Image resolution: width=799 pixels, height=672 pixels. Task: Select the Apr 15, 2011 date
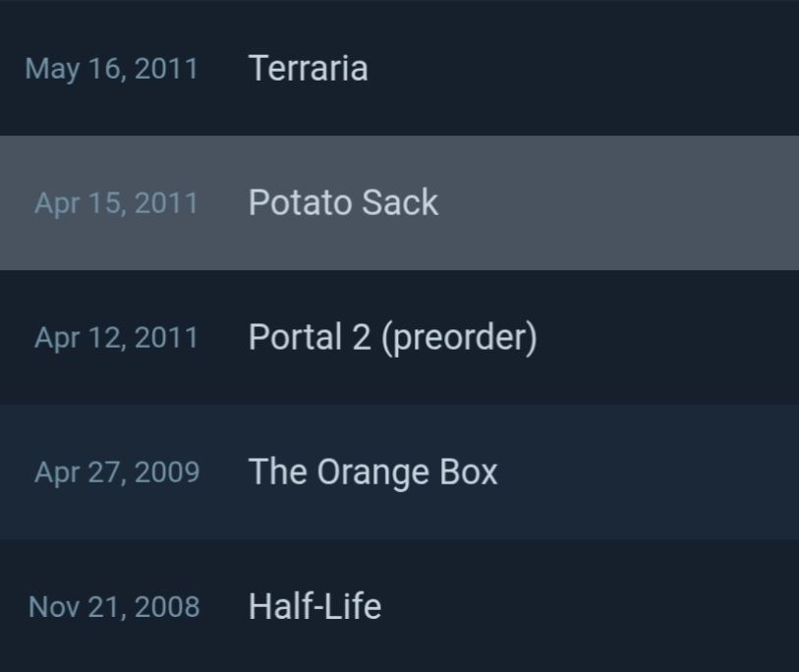tap(116, 203)
